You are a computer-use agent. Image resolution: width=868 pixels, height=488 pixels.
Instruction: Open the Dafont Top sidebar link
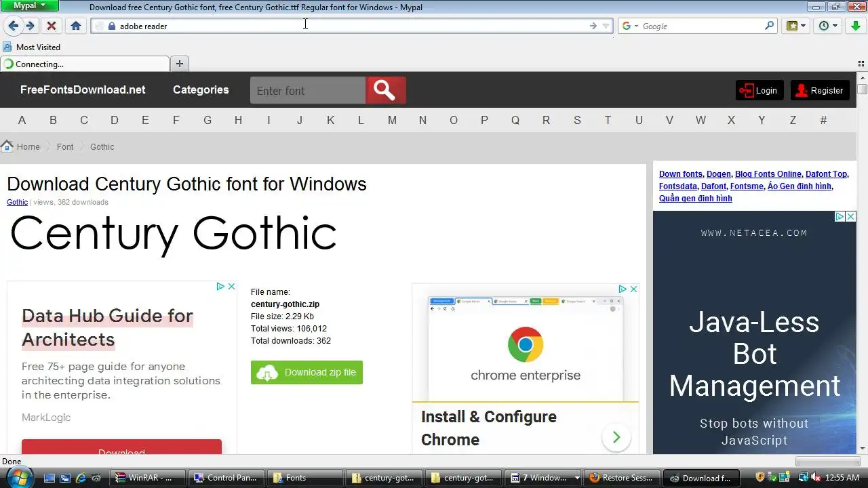click(x=826, y=174)
